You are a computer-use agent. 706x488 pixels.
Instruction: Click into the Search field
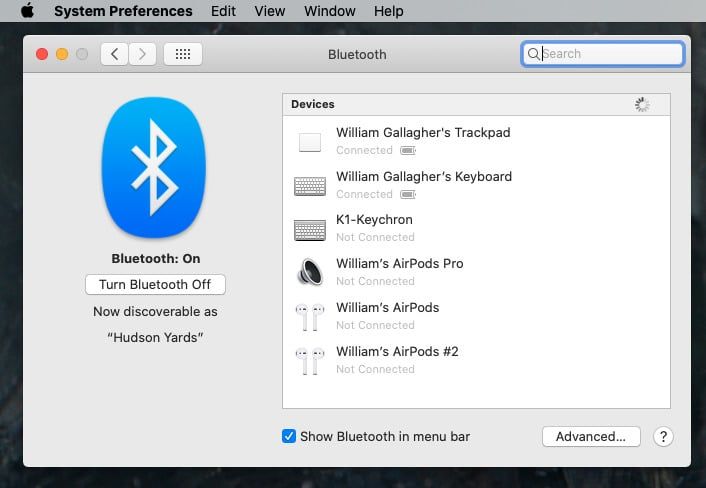point(610,54)
